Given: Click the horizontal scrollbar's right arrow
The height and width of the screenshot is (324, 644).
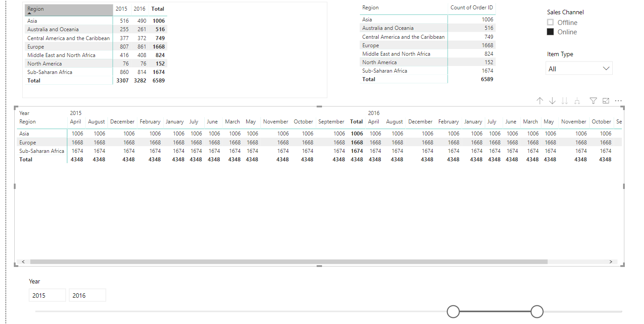Looking at the screenshot, I should click(x=611, y=262).
